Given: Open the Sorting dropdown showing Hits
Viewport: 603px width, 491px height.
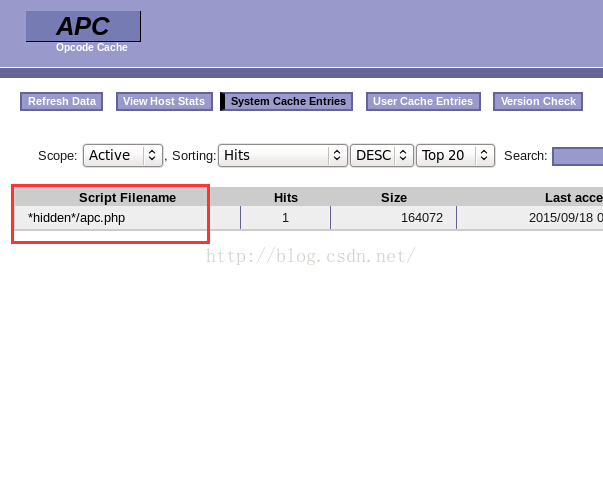Looking at the screenshot, I should coord(283,155).
